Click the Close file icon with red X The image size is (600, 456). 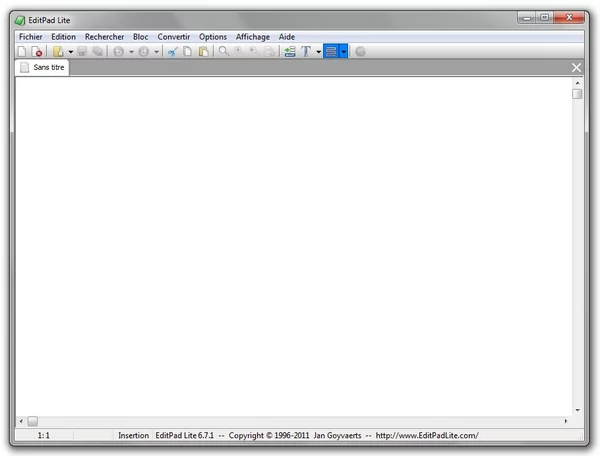click(37, 51)
